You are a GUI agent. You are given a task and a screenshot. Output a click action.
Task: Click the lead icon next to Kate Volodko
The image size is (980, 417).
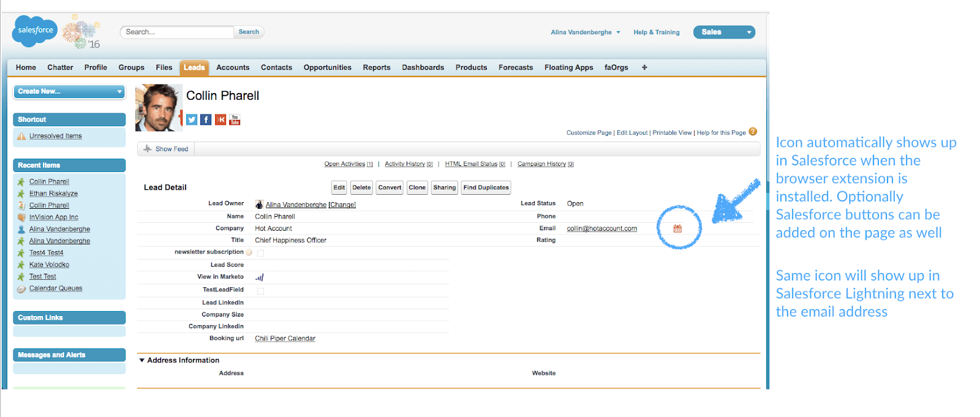coord(21,265)
